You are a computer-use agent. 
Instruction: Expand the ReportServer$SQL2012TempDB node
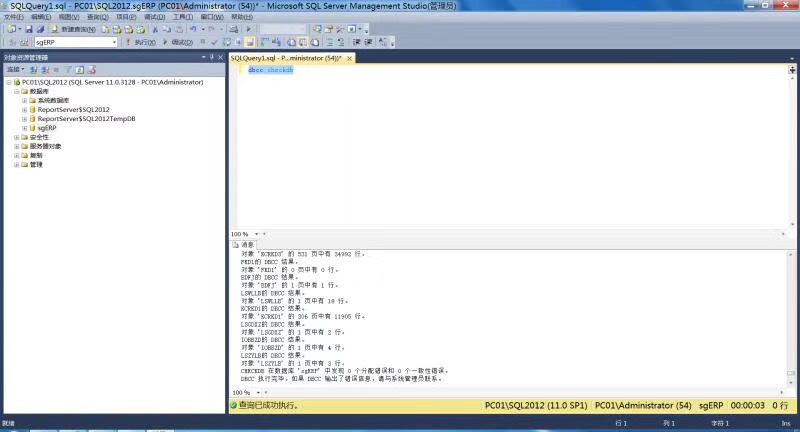24,119
